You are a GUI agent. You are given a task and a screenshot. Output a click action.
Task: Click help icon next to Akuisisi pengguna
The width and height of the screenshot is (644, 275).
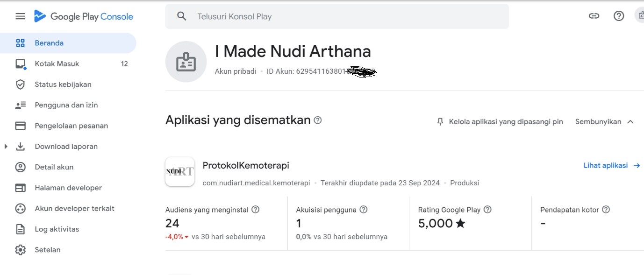(x=363, y=210)
